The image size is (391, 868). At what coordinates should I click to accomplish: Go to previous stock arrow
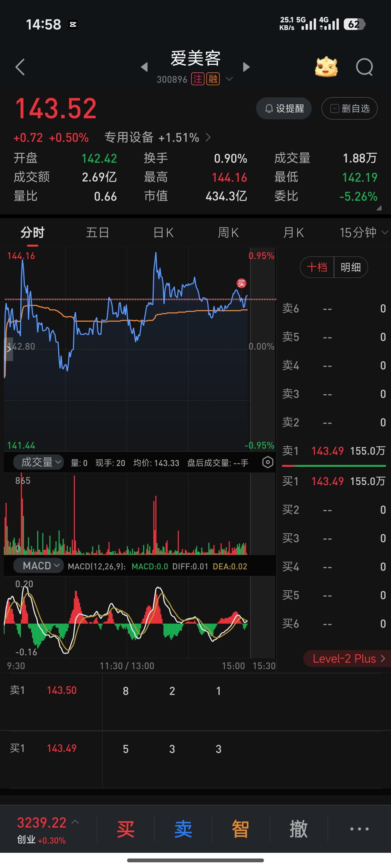click(144, 67)
